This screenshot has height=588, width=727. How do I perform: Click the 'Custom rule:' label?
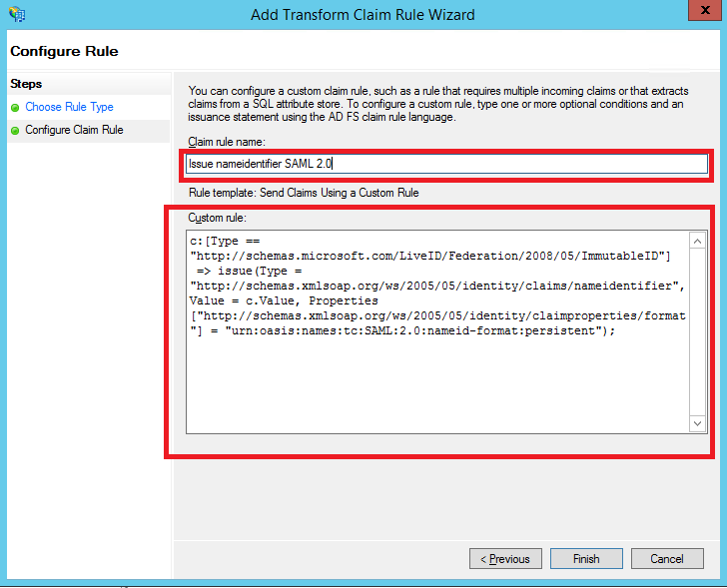click(217, 218)
